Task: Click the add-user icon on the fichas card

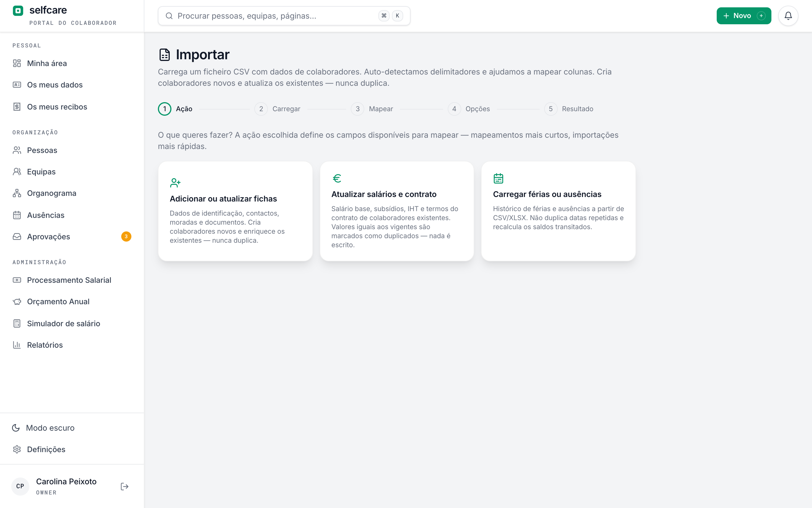Action: (175, 183)
